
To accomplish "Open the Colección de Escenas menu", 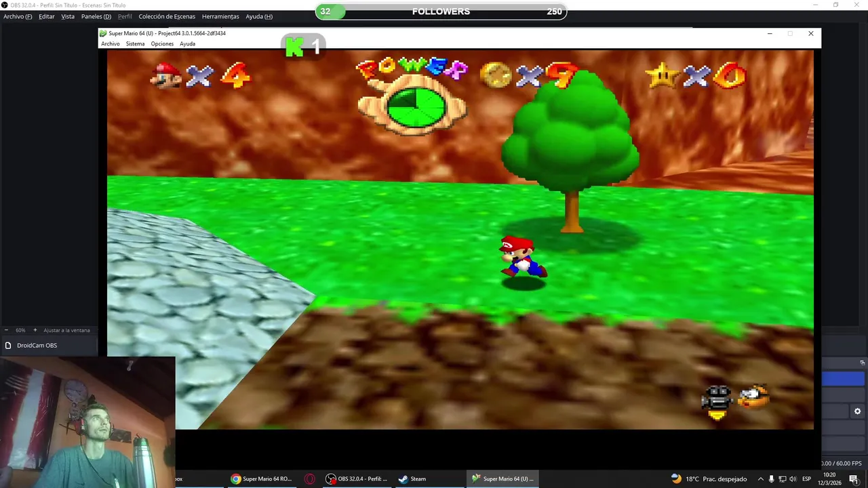I will (167, 16).
